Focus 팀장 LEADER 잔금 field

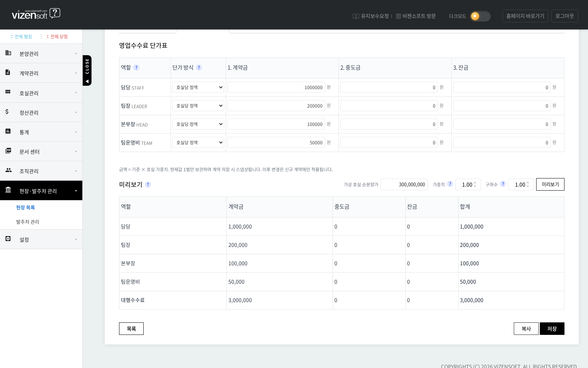(x=502, y=106)
